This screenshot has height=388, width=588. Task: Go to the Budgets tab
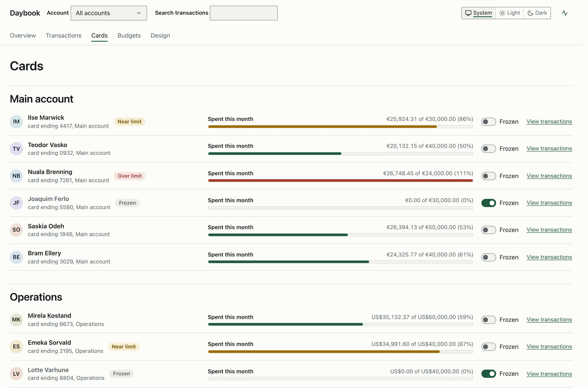click(129, 35)
